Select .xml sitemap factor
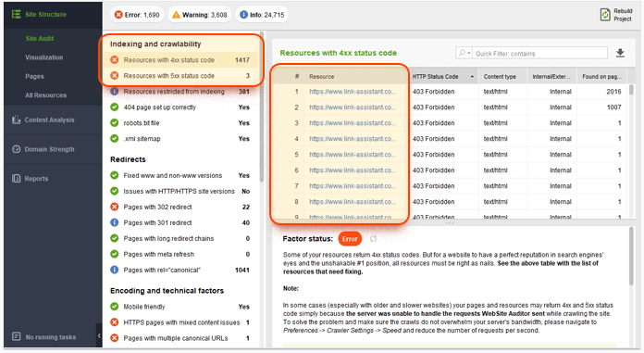 point(180,139)
